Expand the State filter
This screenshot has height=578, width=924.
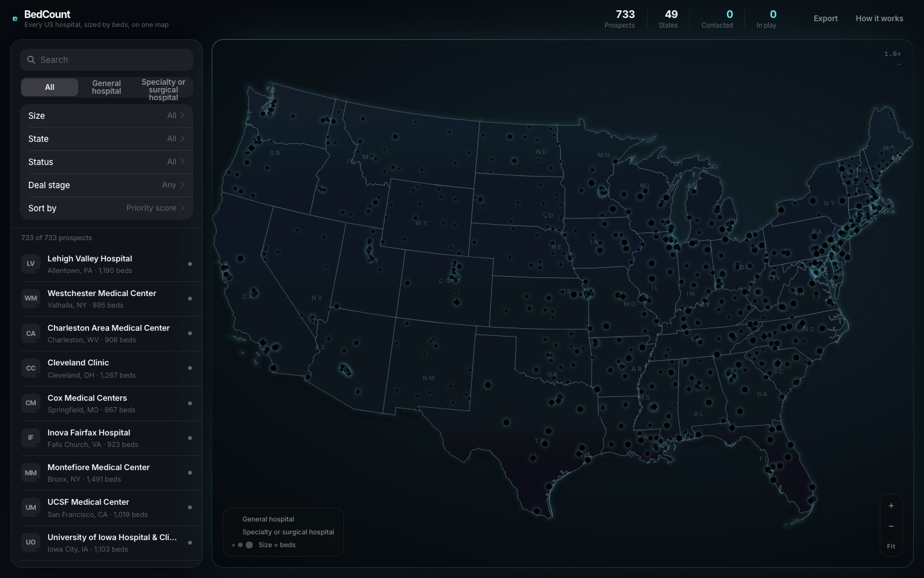click(x=107, y=139)
